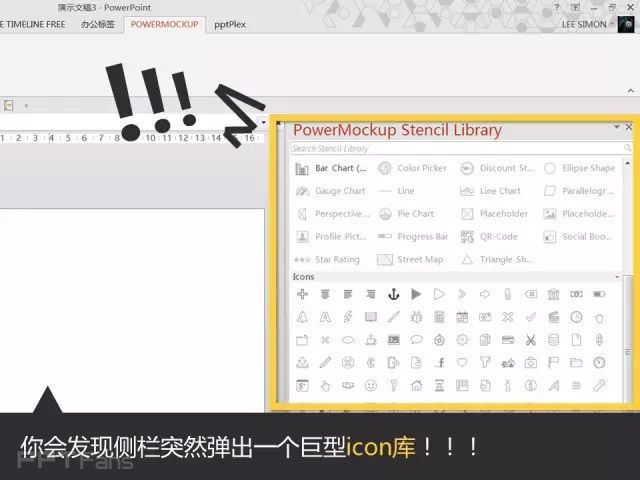The width and height of the screenshot is (640, 480).
Task: Open the POWERMOCKUP ribbon tab
Action: tap(165, 24)
